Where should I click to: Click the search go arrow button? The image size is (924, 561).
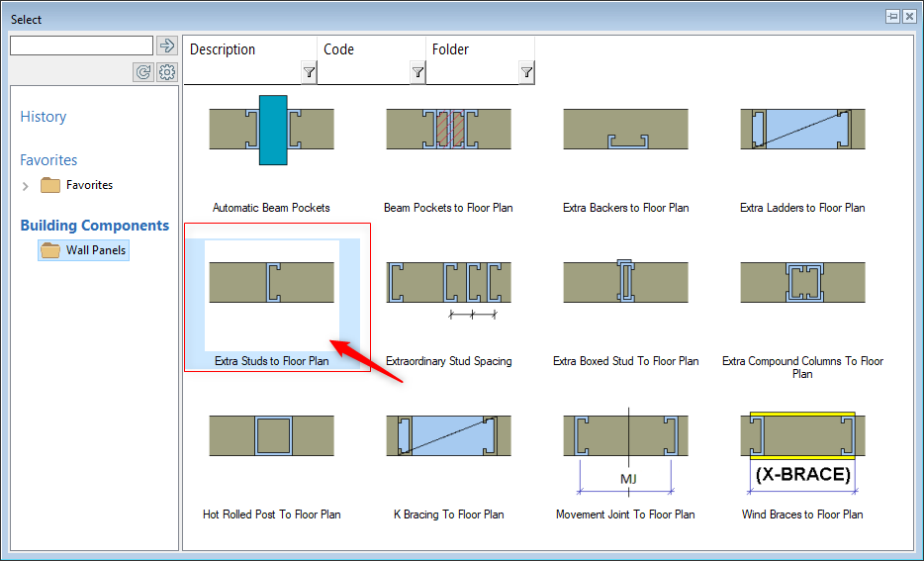click(166, 46)
